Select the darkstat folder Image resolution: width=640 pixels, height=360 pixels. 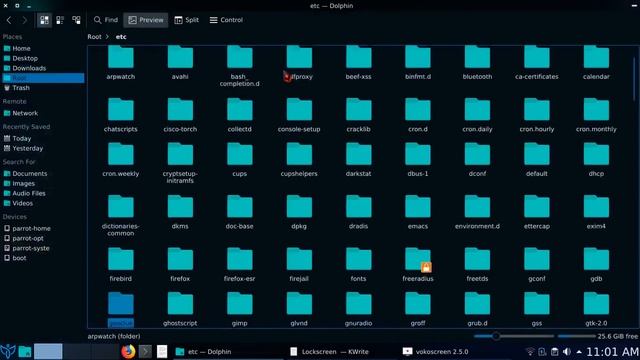[358, 160]
